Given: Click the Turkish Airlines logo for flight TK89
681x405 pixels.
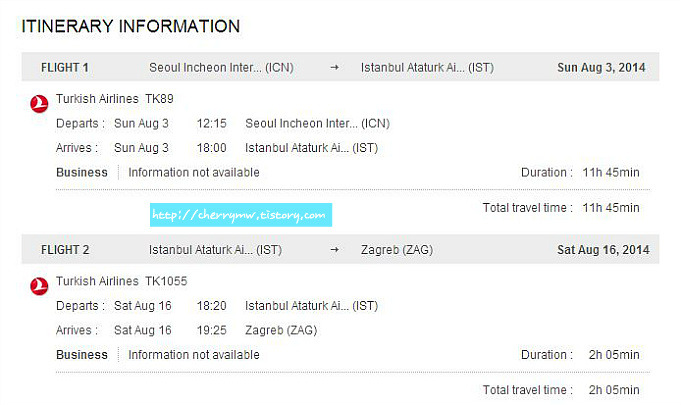Looking at the screenshot, I should tap(39, 104).
